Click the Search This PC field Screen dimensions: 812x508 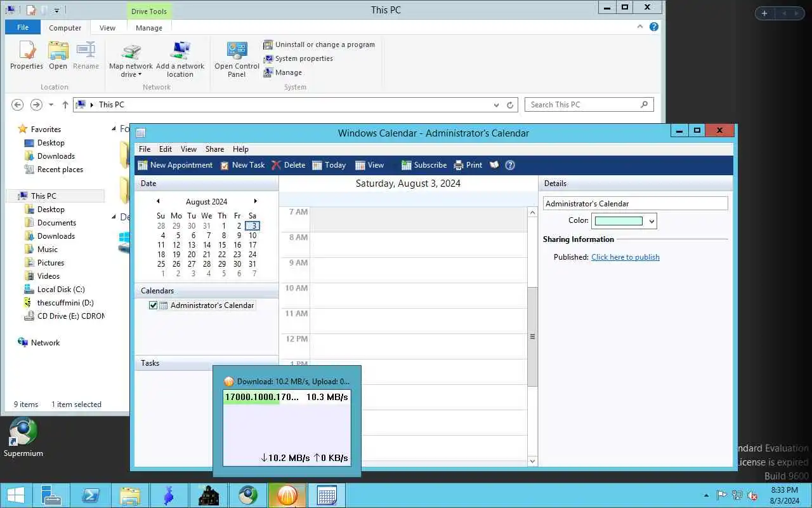(x=589, y=105)
